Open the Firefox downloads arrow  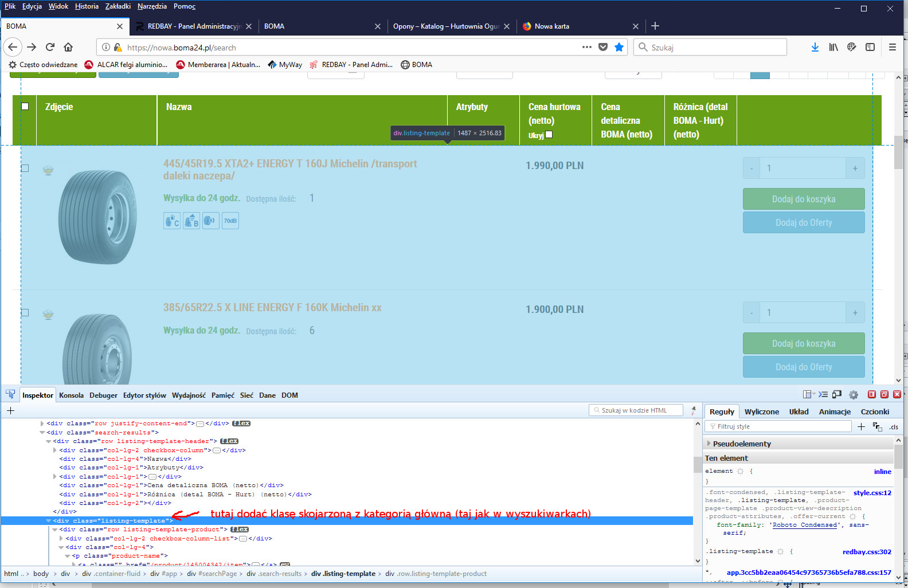pos(815,47)
